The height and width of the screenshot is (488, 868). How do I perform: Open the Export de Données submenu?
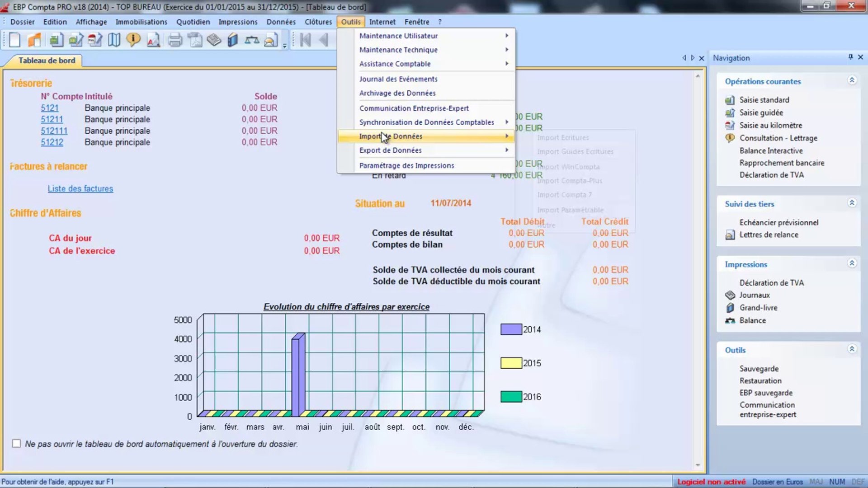(390, 150)
